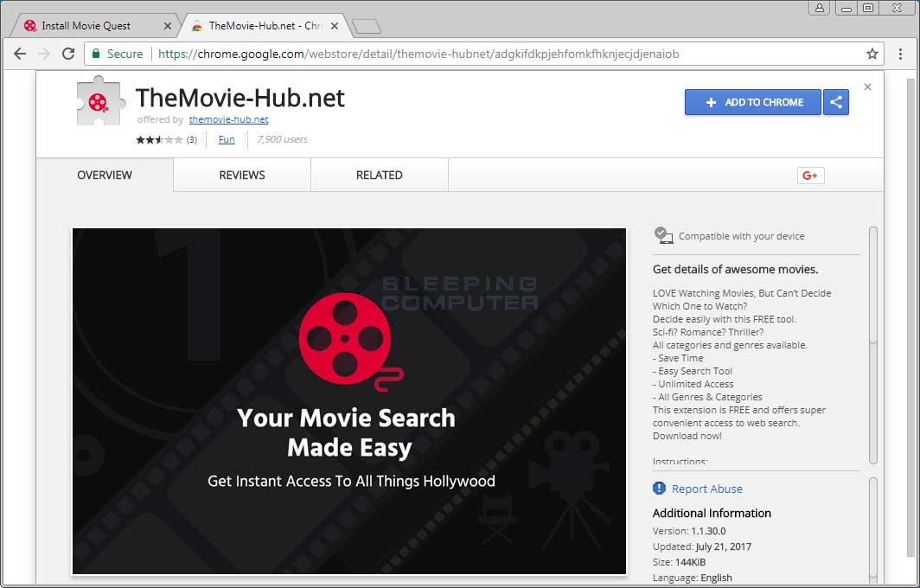Click the TheMovie-Hub.net extension title

(x=240, y=98)
